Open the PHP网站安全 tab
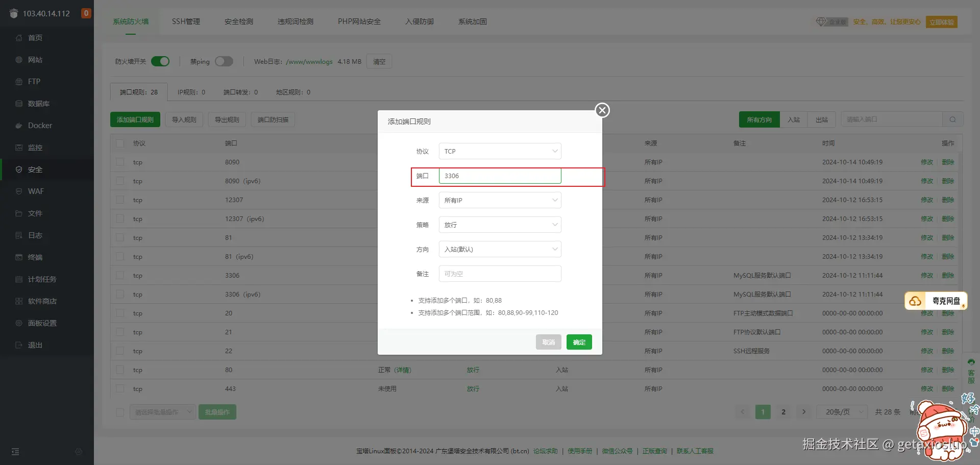Image resolution: width=980 pixels, height=465 pixels. click(359, 21)
